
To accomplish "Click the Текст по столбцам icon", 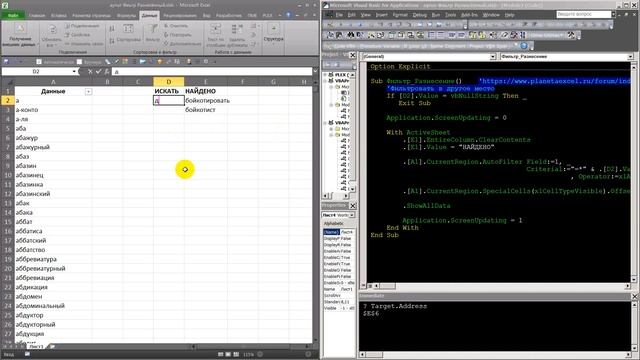I will [x=215, y=29].
